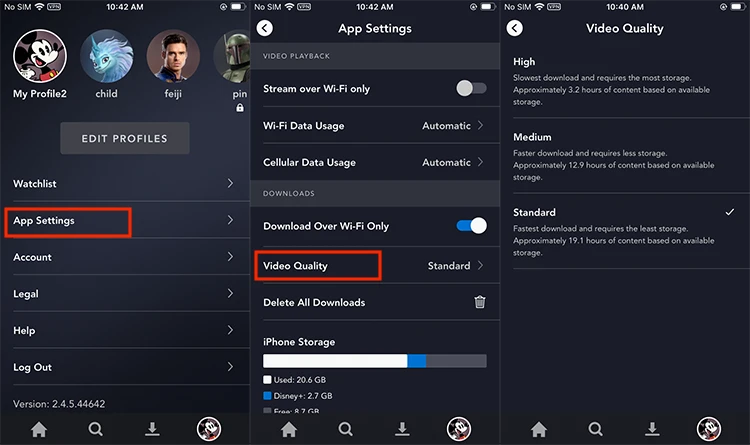Image resolution: width=750 pixels, height=445 pixels.
Task: Go back from Video Quality screen
Action: coord(515,28)
